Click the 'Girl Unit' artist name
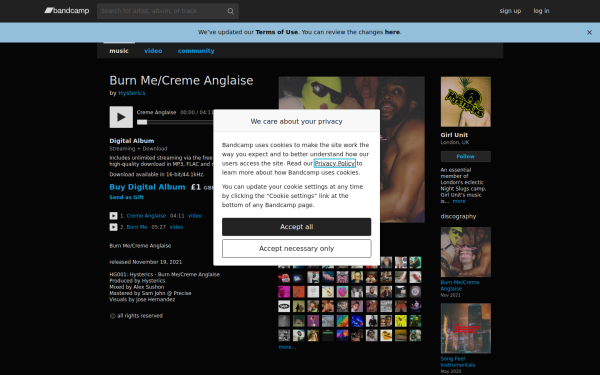The width and height of the screenshot is (600, 375). [454, 135]
